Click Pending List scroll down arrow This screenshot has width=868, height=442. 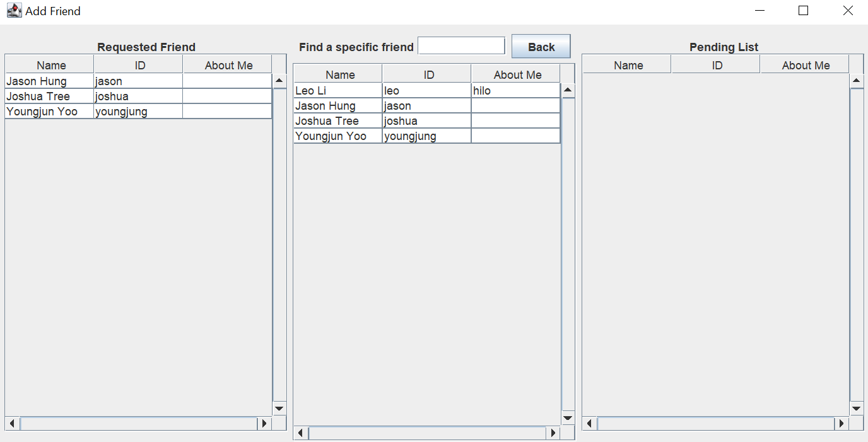(857, 409)
